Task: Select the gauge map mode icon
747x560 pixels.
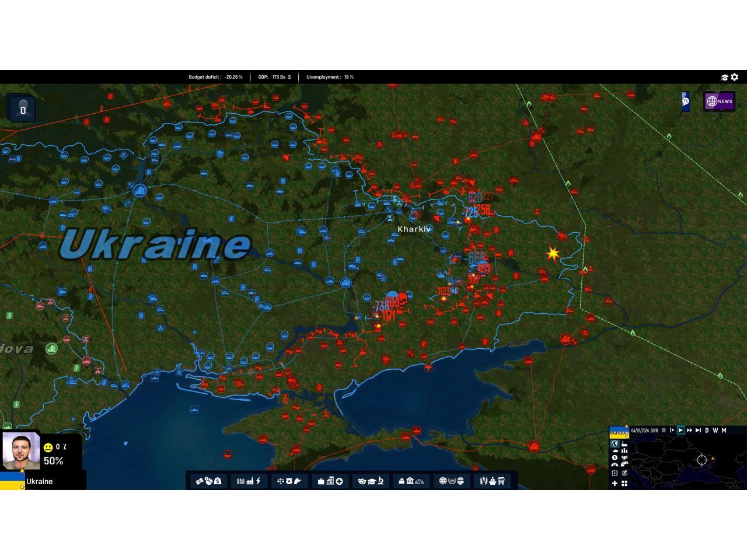Action: (615, 464)
